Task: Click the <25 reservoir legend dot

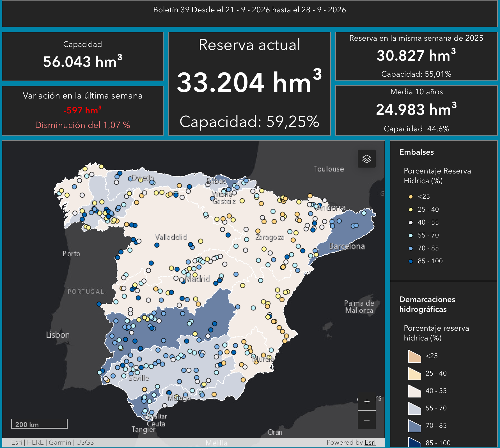Action: click(411, 197)
